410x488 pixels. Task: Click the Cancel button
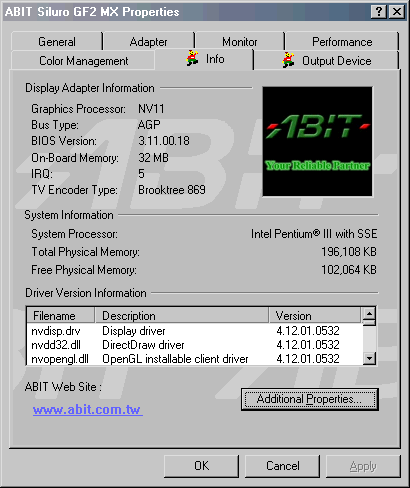coord(282,466)
